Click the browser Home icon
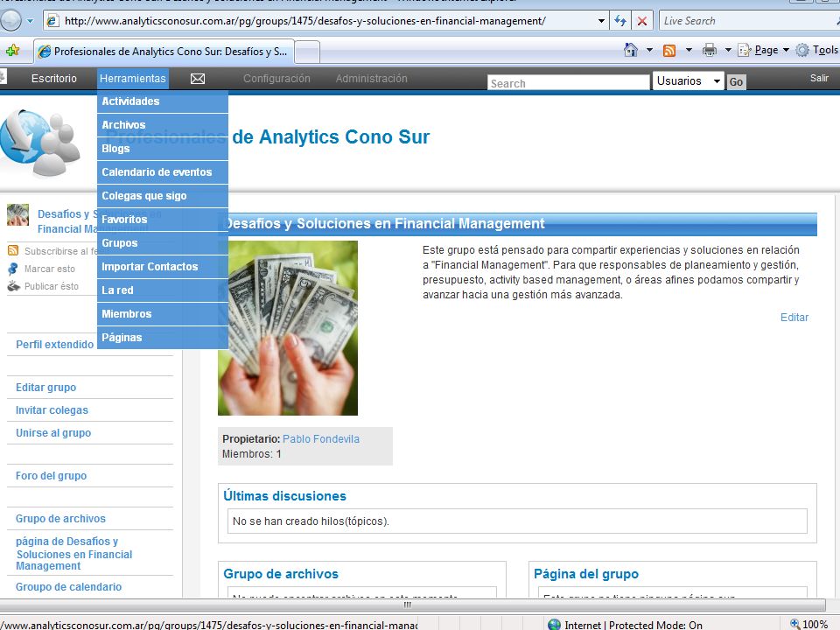 [x=631, y=51]
